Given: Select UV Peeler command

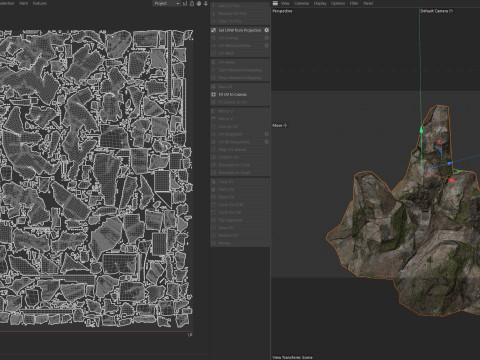Looking at the screenshot, I should pos(240,62).
